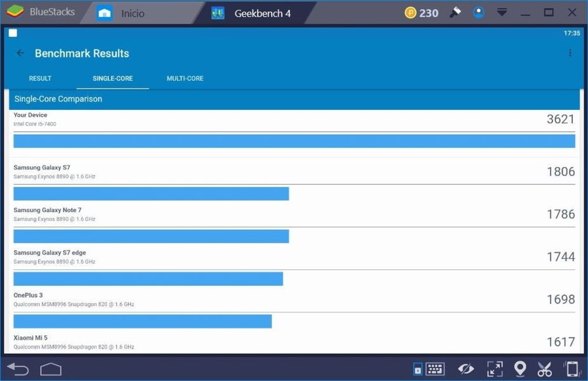Click the Android back button in bottom bar
Viewport: 588px width, 381px height.
click(18, 369)
